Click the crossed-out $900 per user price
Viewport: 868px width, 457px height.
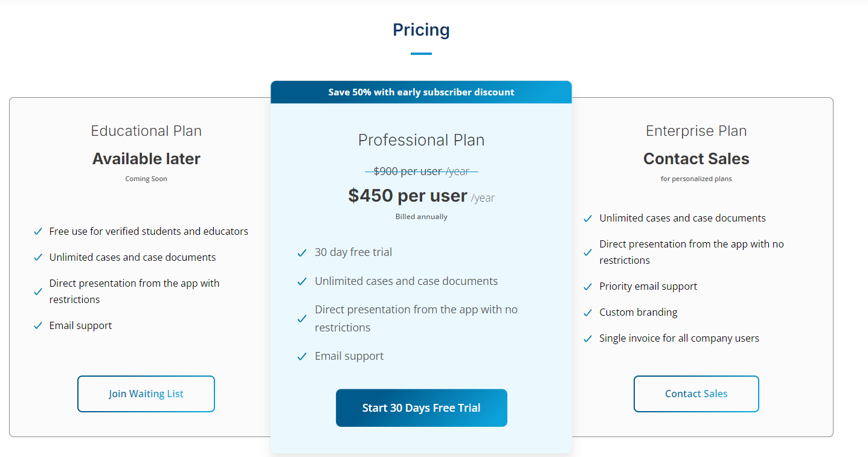421,171
